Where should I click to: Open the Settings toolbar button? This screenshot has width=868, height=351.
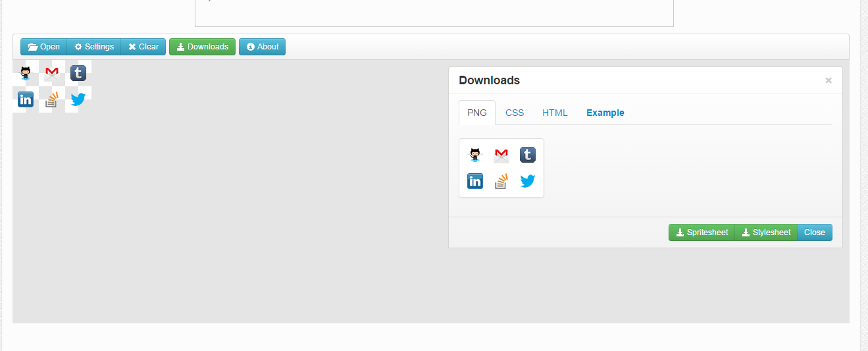tap(94, 47)
